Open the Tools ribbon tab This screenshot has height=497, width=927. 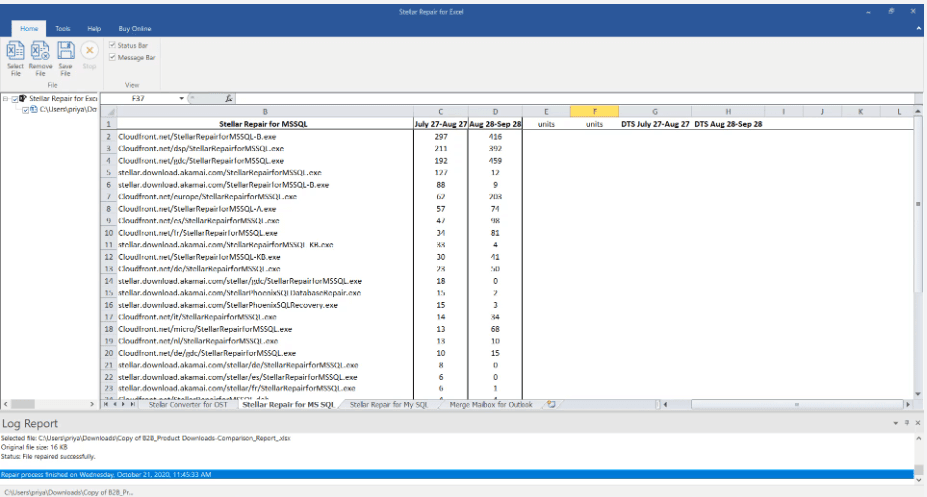[63, 28]
